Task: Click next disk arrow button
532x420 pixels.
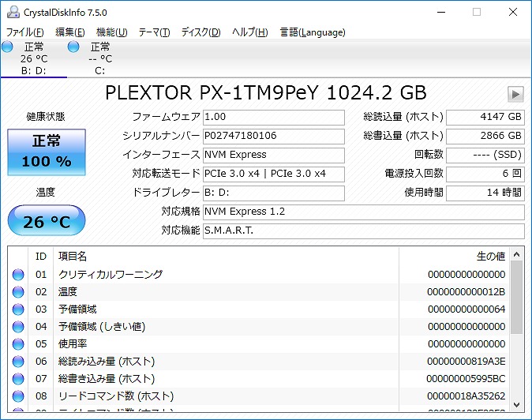Action: pyautogui.click(x=515, y=94)
